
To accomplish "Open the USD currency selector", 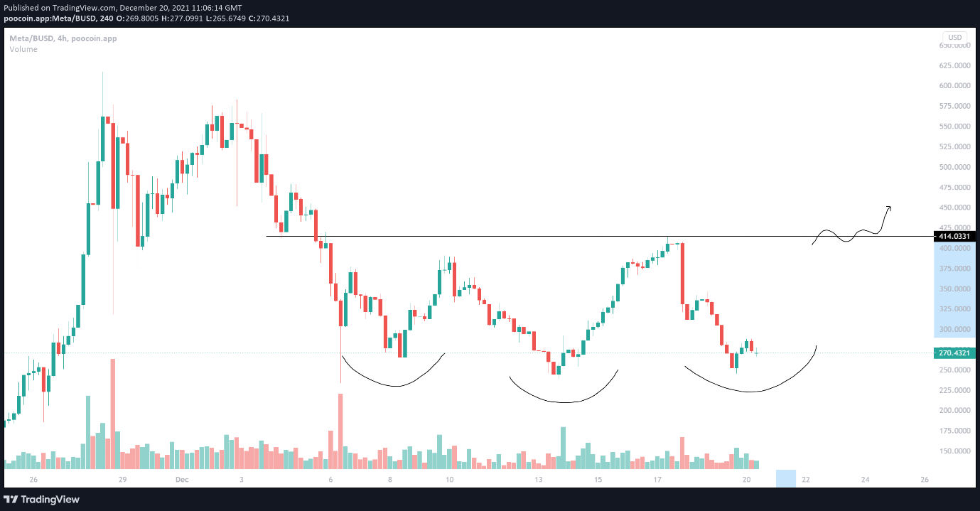I will pos(954,37).
